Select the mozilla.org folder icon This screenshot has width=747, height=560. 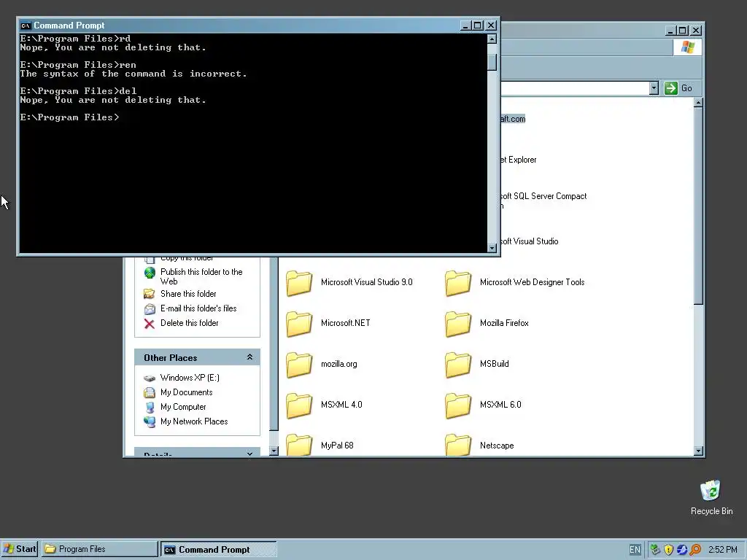299,365
